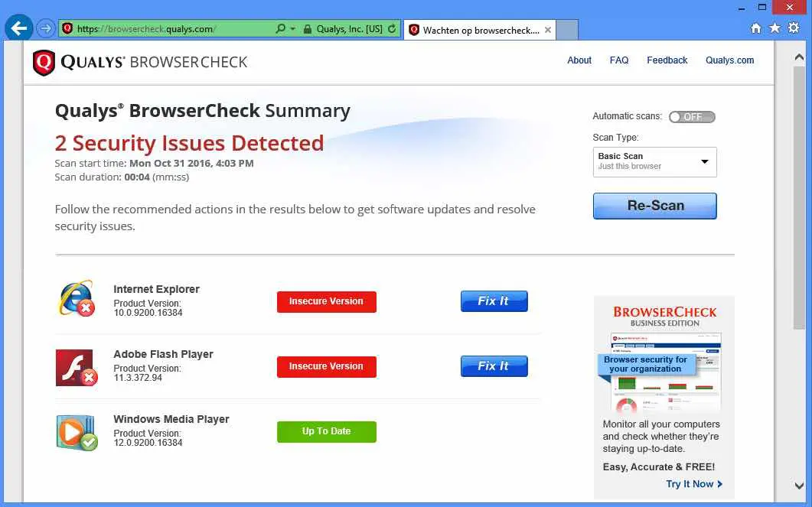812x507 pixels.
Task: Click the Re-Scan button
Action: [x=654, y=206]
